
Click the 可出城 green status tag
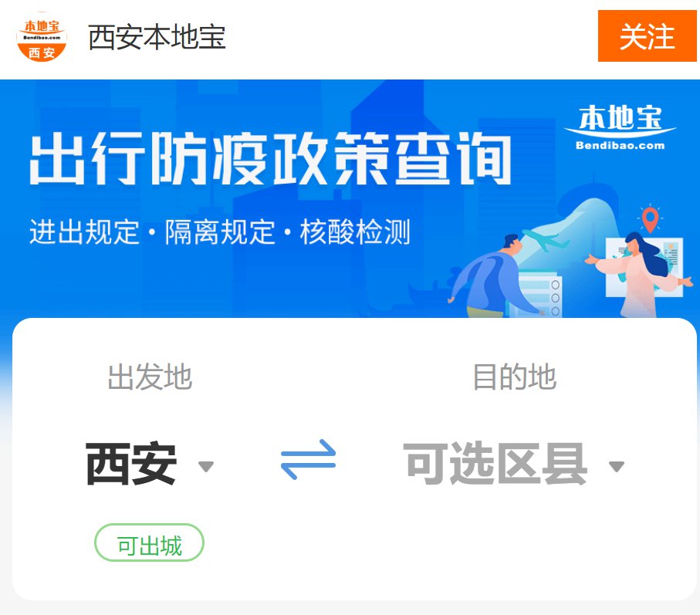[x=149, y=542]
